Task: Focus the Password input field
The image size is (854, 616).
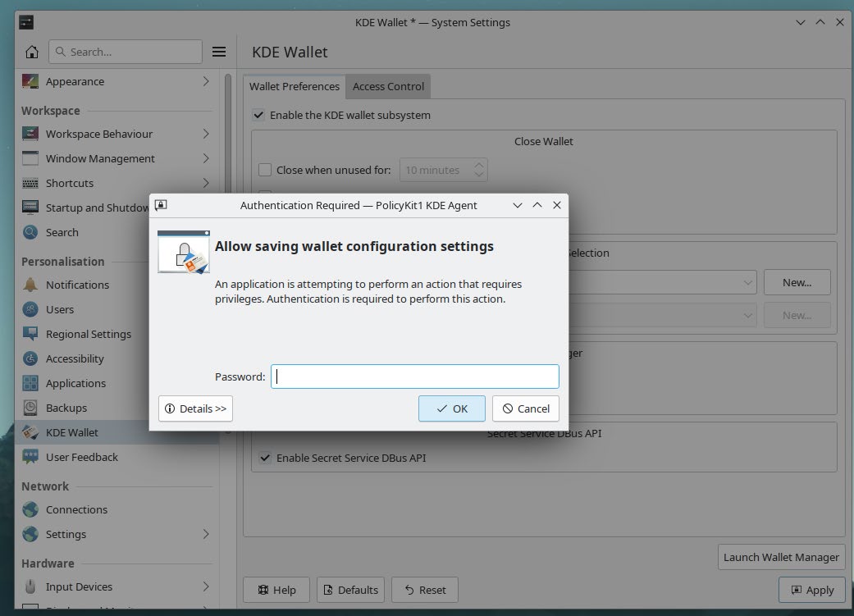Action: click(415, 376)
